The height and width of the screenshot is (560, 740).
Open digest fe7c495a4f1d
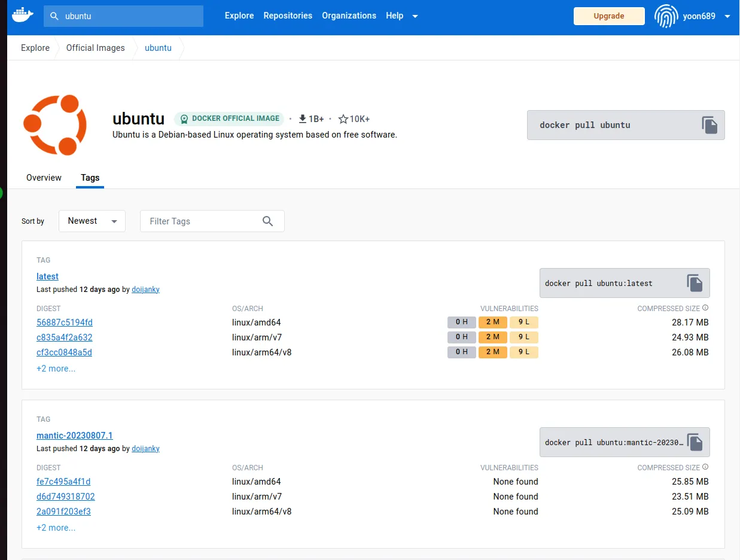coord(63,482)
